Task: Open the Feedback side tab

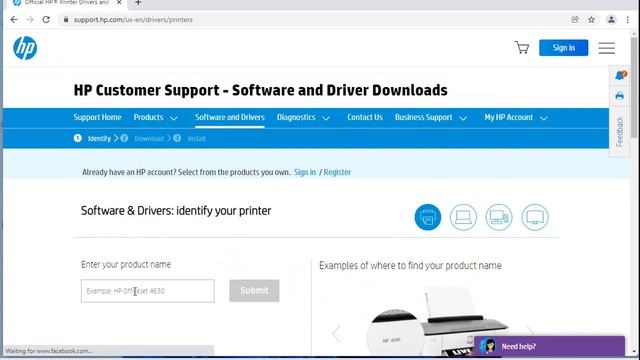Action: [x=620, y=131]
